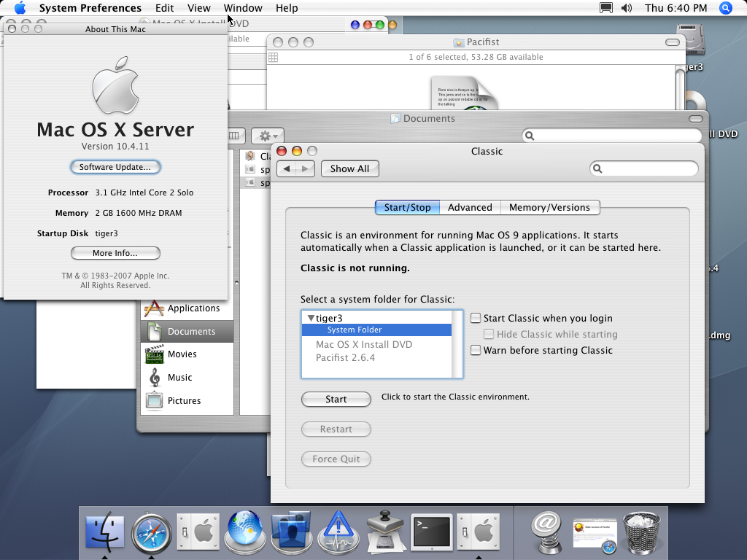Select Mac OS X Install DVD volume
This screenshot has height=560, width=747.
pos(364,344)
